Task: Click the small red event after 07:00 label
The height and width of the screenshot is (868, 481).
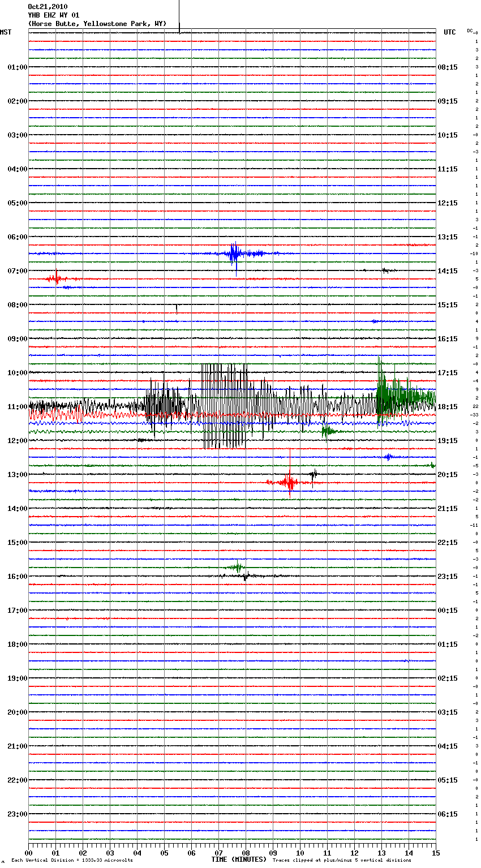Action: 57,278
